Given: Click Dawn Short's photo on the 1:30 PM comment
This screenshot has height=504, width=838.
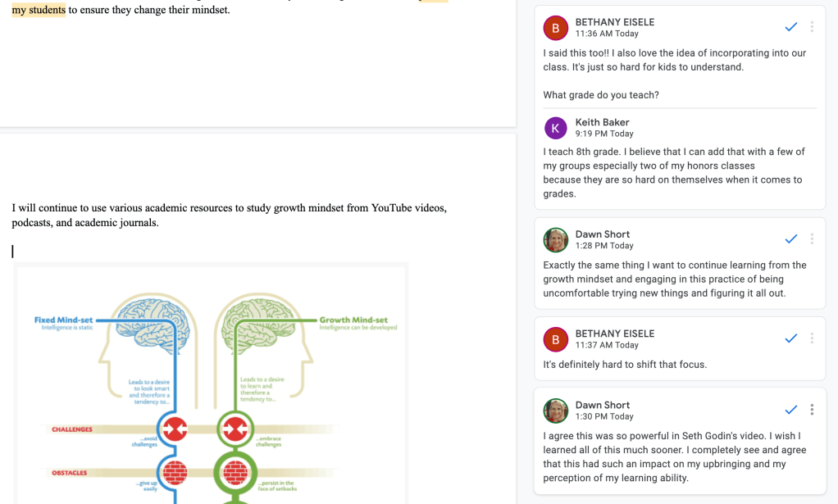Looking at the screenshot, I should (556, 411).
